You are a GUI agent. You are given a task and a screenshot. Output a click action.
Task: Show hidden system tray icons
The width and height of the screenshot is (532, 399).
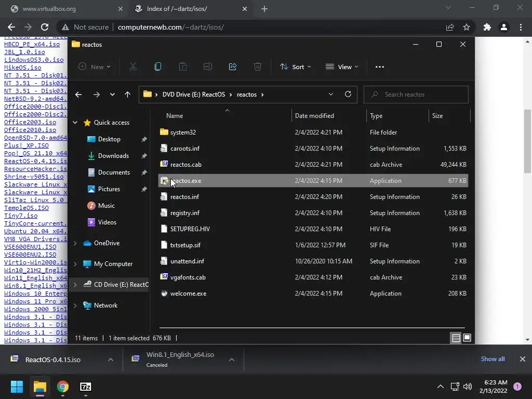441,387
